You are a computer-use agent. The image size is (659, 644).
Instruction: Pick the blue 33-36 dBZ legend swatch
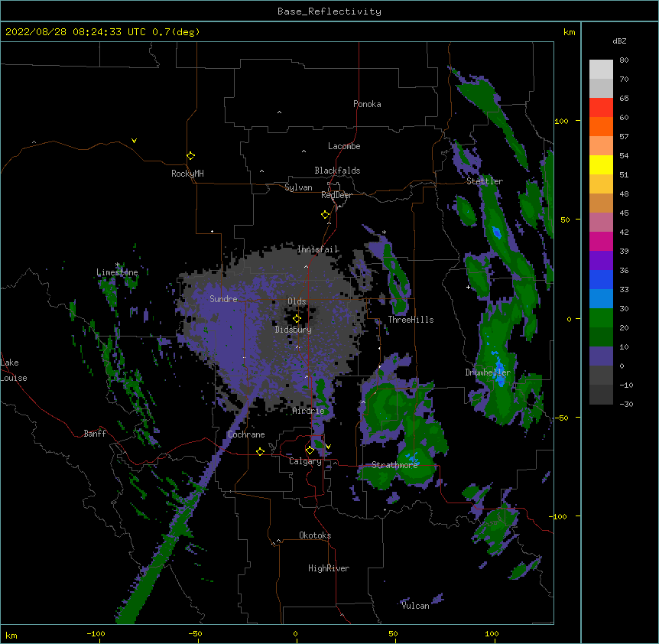[601, 279]
